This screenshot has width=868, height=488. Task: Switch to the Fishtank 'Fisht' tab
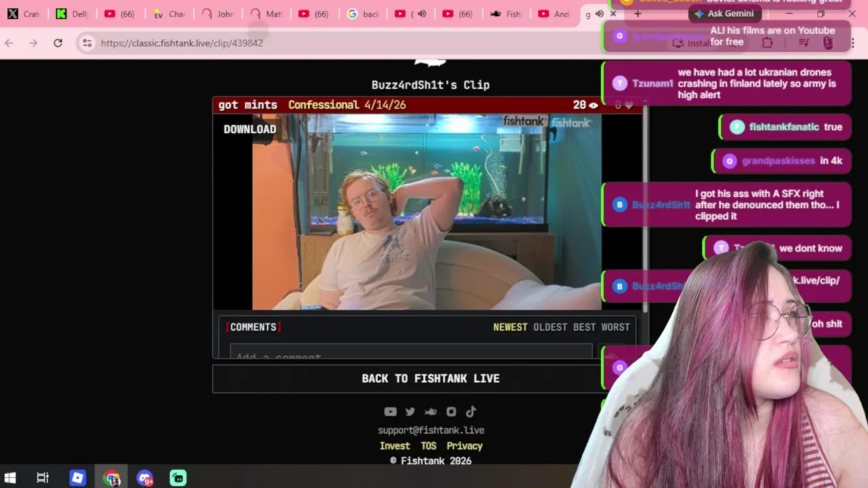506,14
